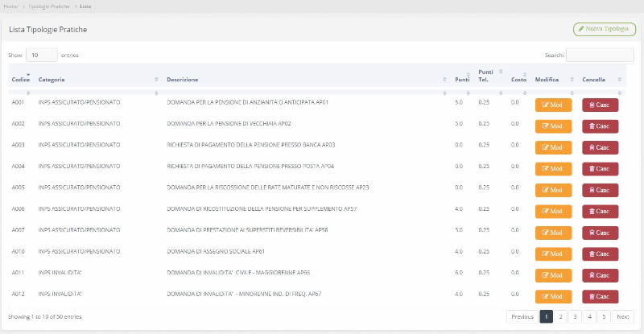Go to pagination page 2
Viewport: 644px width, 334px height.
pyautogui.click(x=560, y=317)
